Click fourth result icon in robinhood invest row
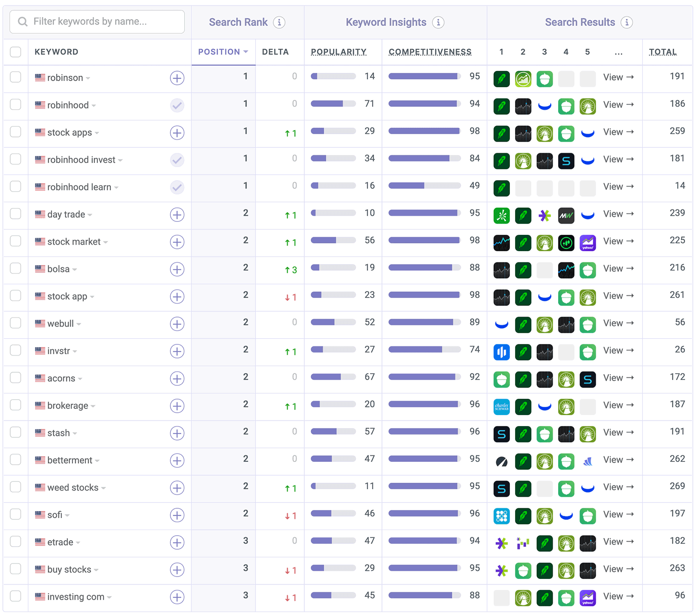This screenshot has height=616, width=696. [x=566, y=161]
